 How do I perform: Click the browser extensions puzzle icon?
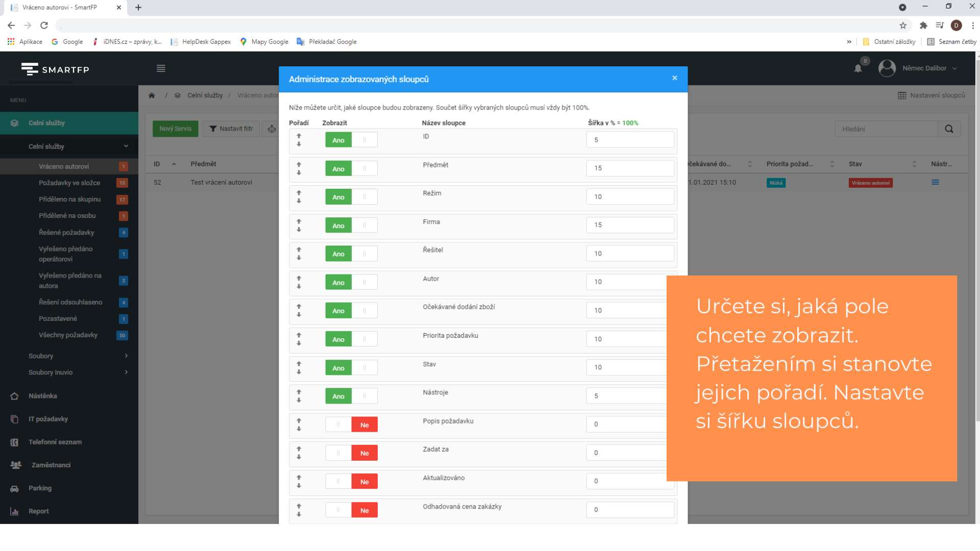pos(923,26)
